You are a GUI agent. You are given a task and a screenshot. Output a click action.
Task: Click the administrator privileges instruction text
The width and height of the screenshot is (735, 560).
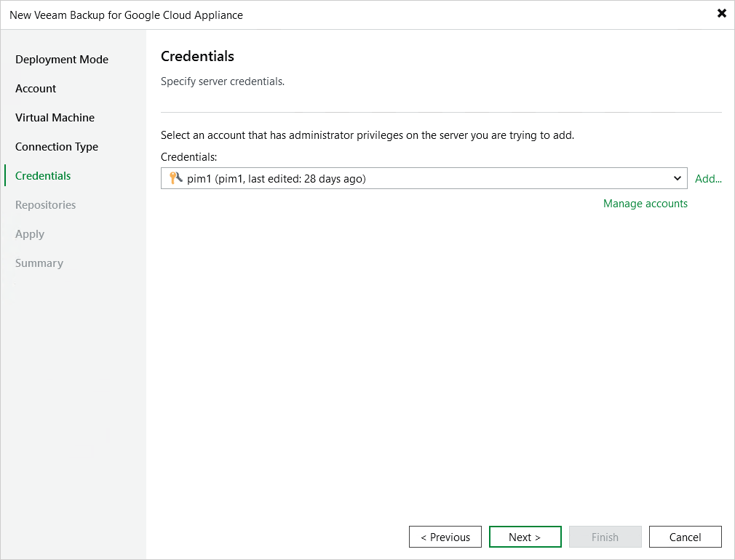367,135
